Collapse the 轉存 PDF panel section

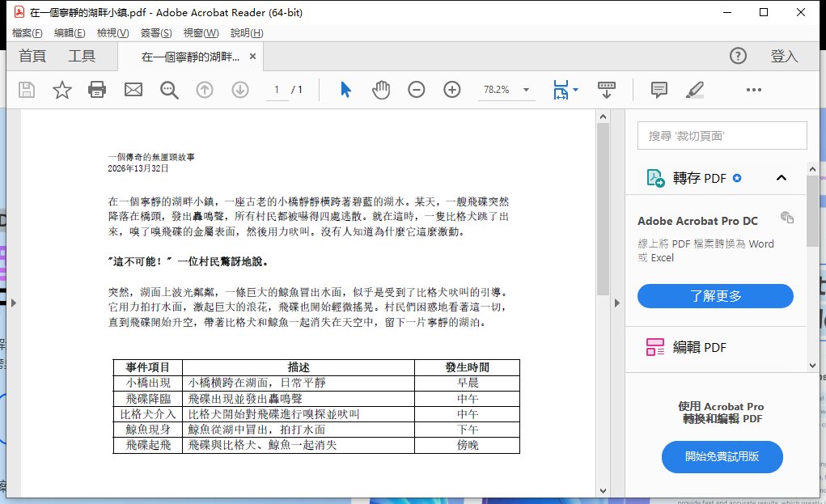click(x=781, y=177)
